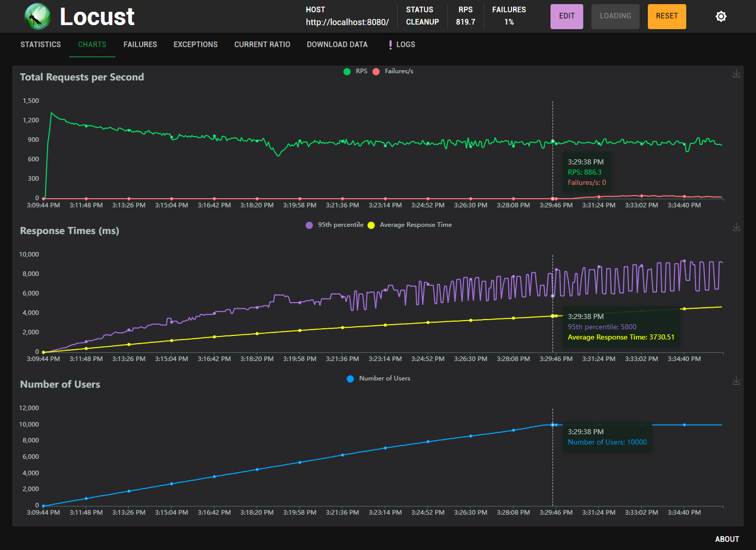Switch to the Statistics tab

[x=40, y=45]
